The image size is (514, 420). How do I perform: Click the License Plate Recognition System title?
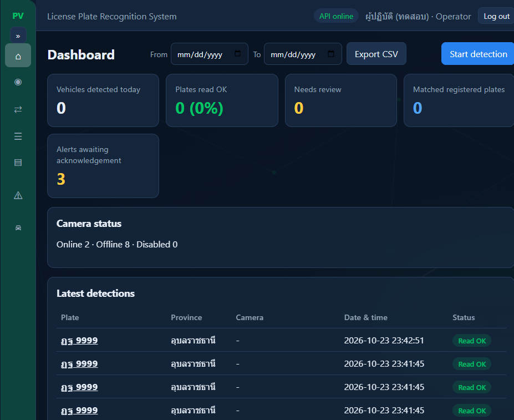pos(112,17)
